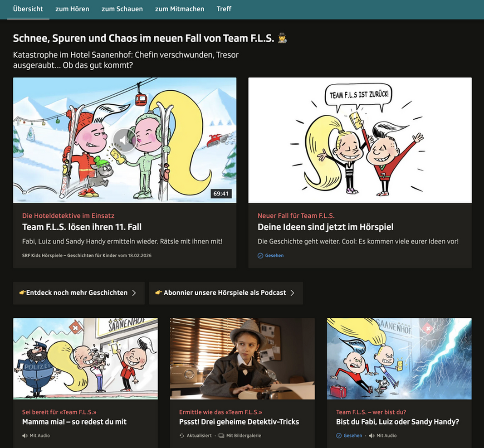This screenshot has width=484, height=448.
Task: Click the Mit Audio speaker icon under 'Mamma mia!'
Action: 24,436
